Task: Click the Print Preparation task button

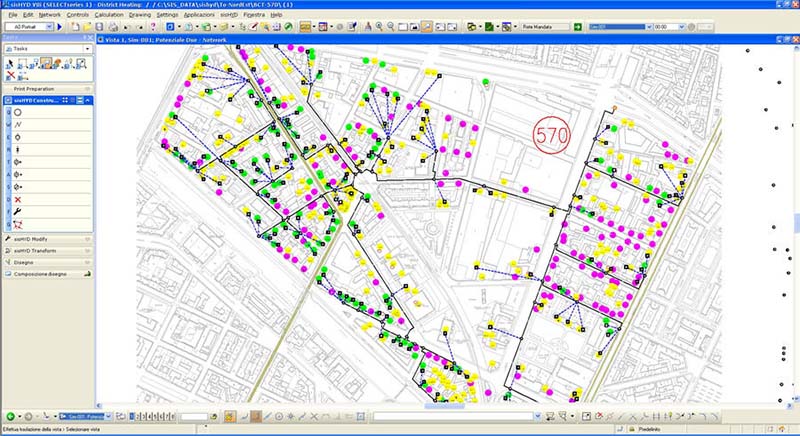Action: [x=48, y=89]
